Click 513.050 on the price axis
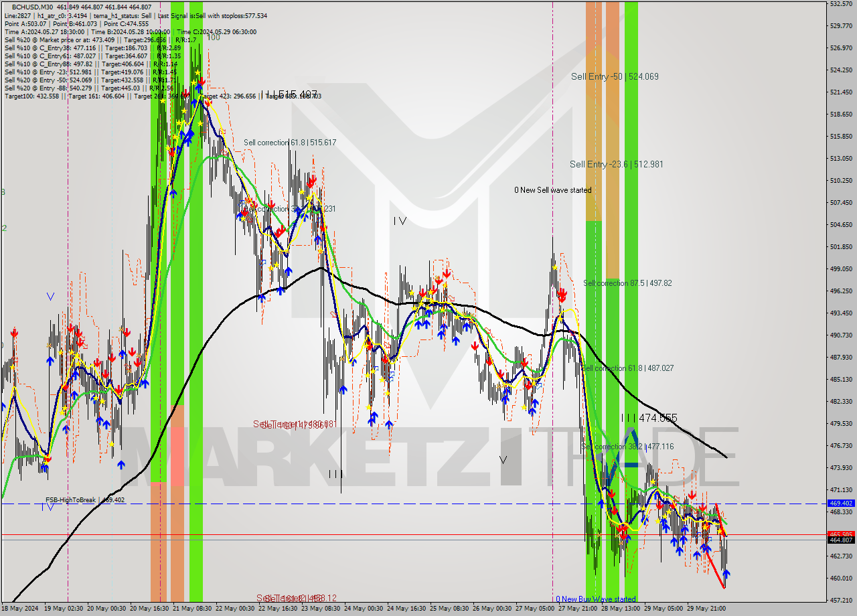Image resolution: width=857 pixels, height=616 pixels. (x=841, y=159)
